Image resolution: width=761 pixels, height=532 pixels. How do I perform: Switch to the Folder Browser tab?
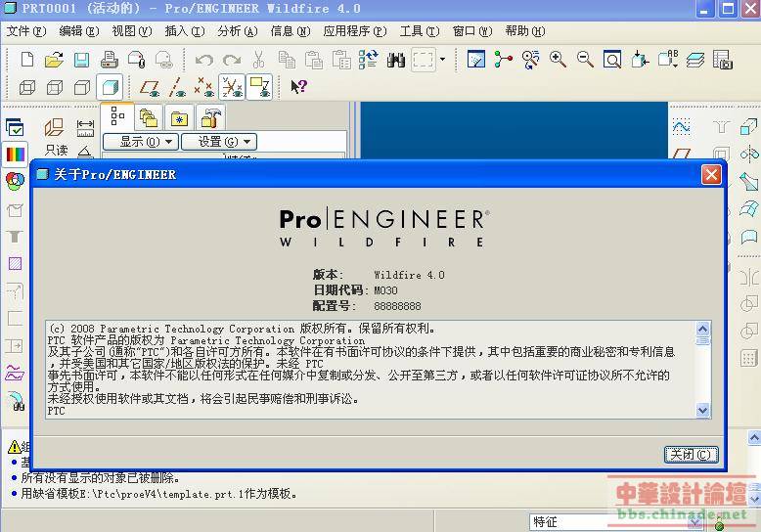(148, 117)
